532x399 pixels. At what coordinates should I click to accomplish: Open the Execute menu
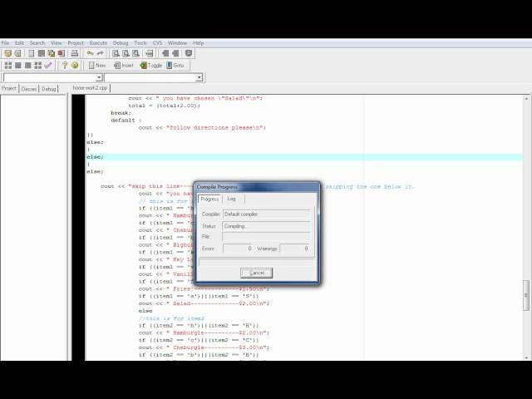pyautogui.click(x=98, y=43)
